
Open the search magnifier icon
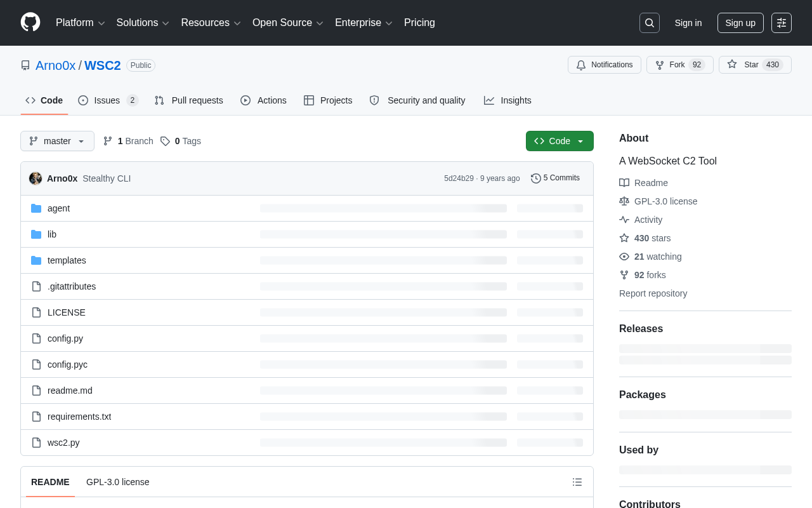650,23
